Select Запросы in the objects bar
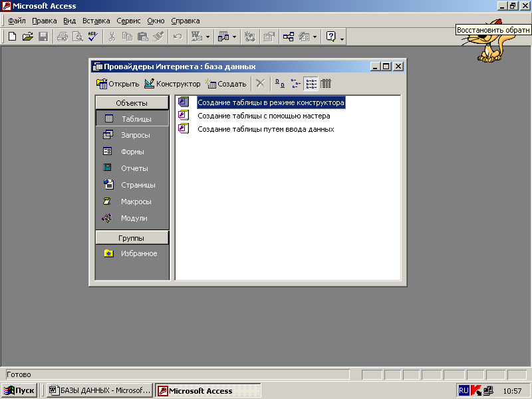Image resolution: width=532 pixels, height=399 pixels. [132, 135]
